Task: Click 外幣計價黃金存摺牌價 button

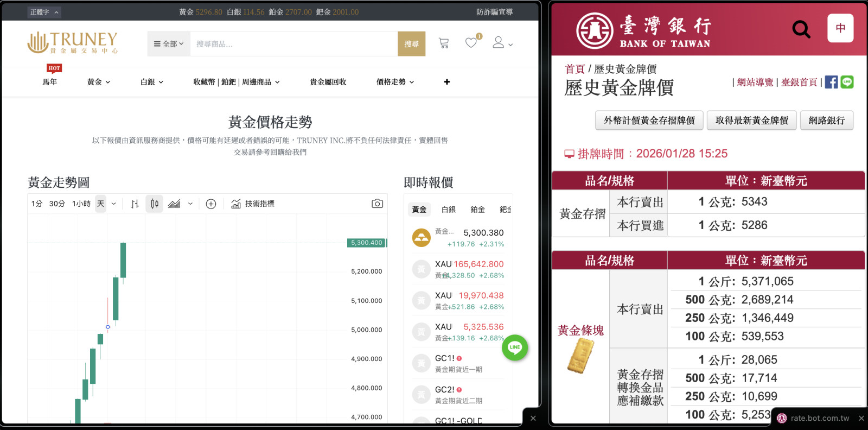Action: click(649, 121)
